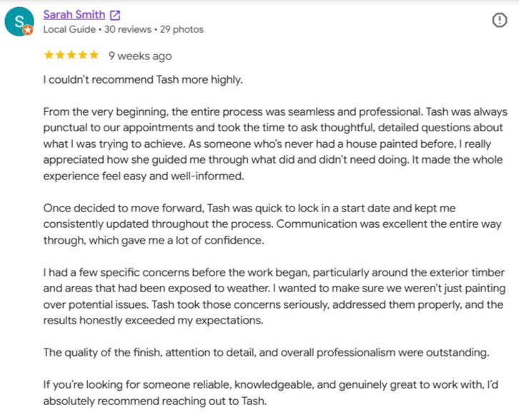This screenshot has height=420, width=519.
Task: Click the paragraph about exterior timber concerns
Action: [275, 296]
